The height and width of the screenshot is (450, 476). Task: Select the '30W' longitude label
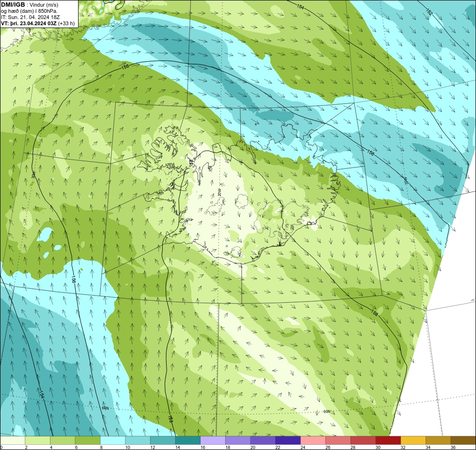33,176
